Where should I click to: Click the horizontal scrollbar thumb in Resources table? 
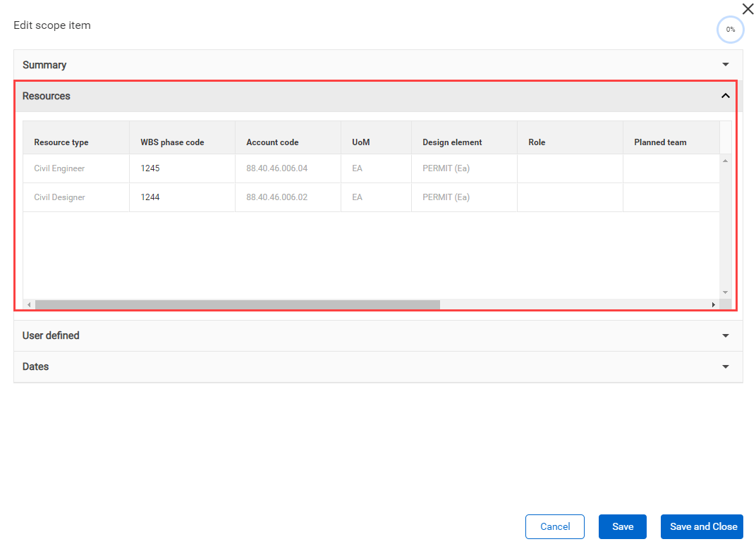click(x=237, y=304)
